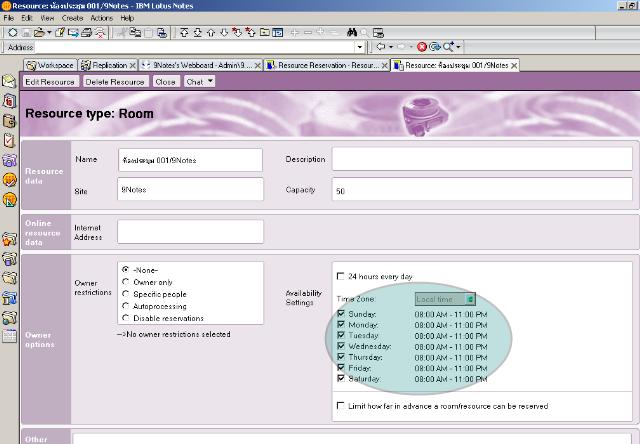This screenshot has height=444, width=640.
Task: Toggle the Wednesday availability checkbox
Action: 341,346
